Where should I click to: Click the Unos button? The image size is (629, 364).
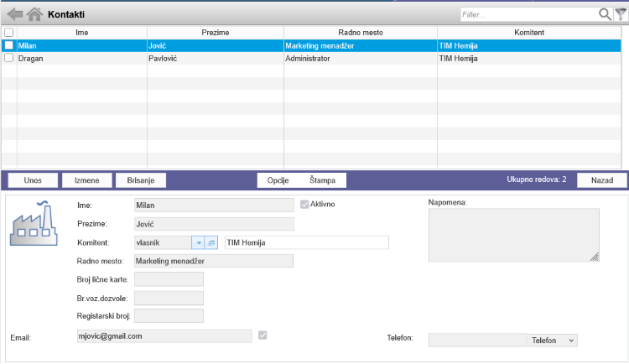pyautogui.click(x=33, y=180)
